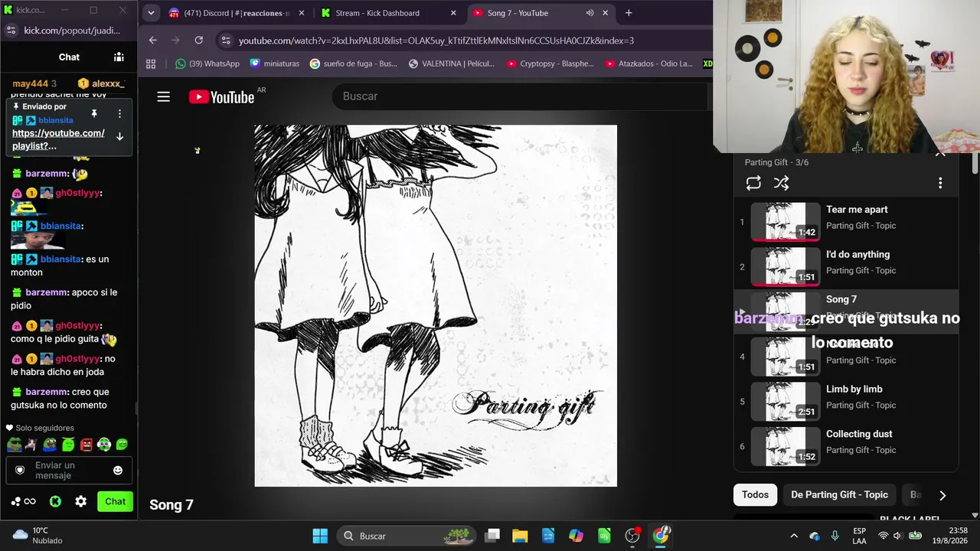Switch to the Discord reacciones tab
Image resolution: width=980 pixels, height=551 pixels.
coord(236,13)
